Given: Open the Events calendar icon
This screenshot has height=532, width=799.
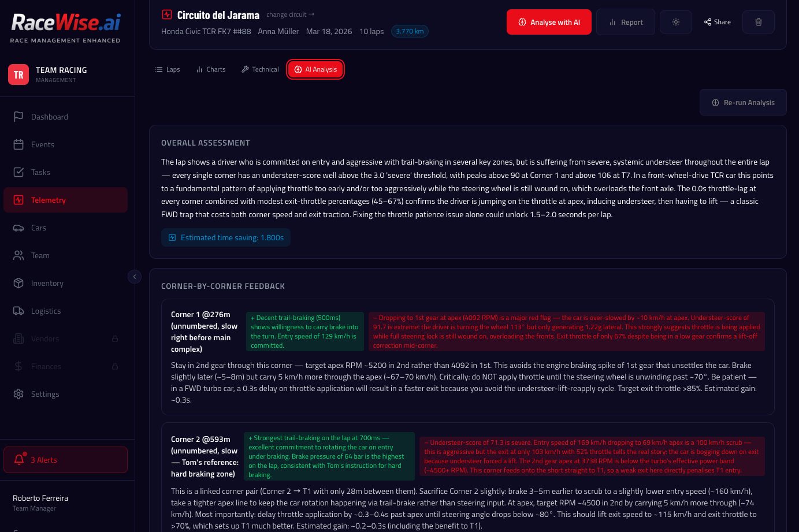Looking at the screenshot, I should point(18,144).
